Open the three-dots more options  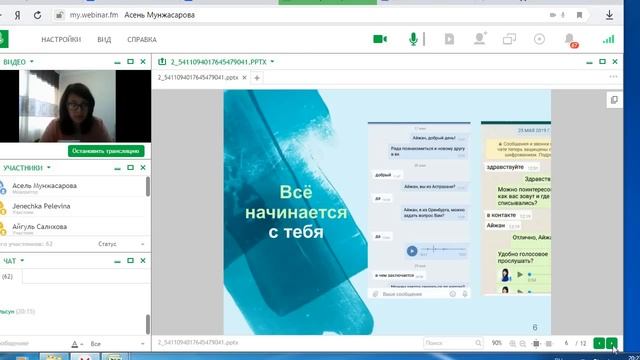coord(613,77)
